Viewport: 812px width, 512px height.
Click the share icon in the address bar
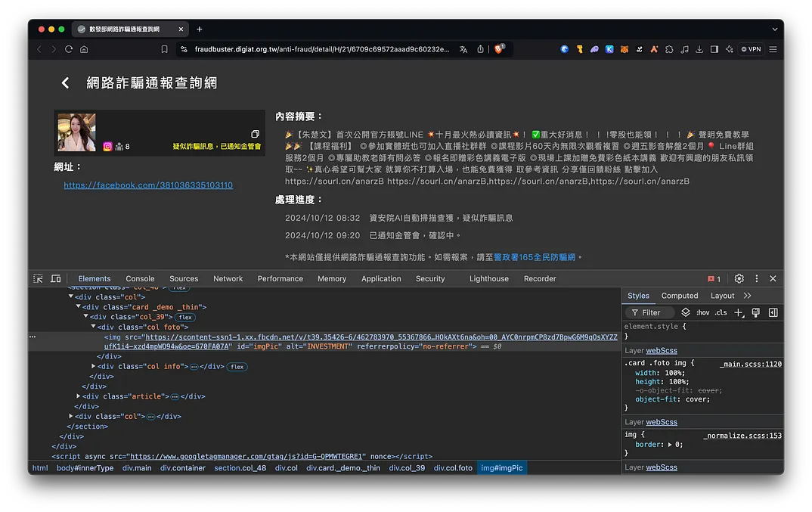(480, 49)
